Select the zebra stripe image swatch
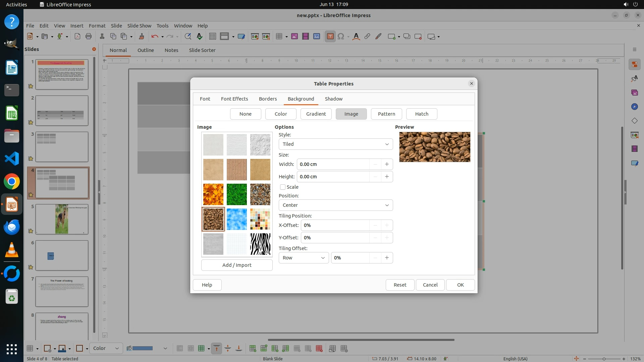Screen dimensions: 644x362 pos(260,244)
